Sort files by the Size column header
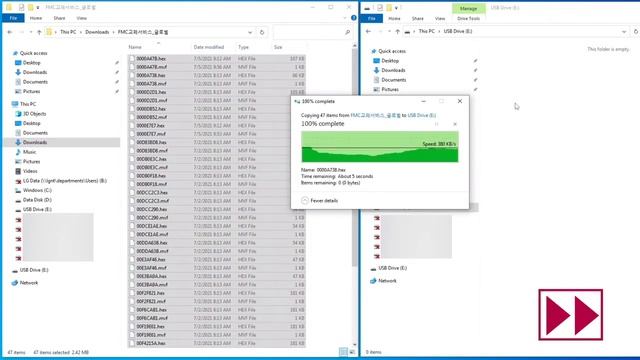 point(278,47)
